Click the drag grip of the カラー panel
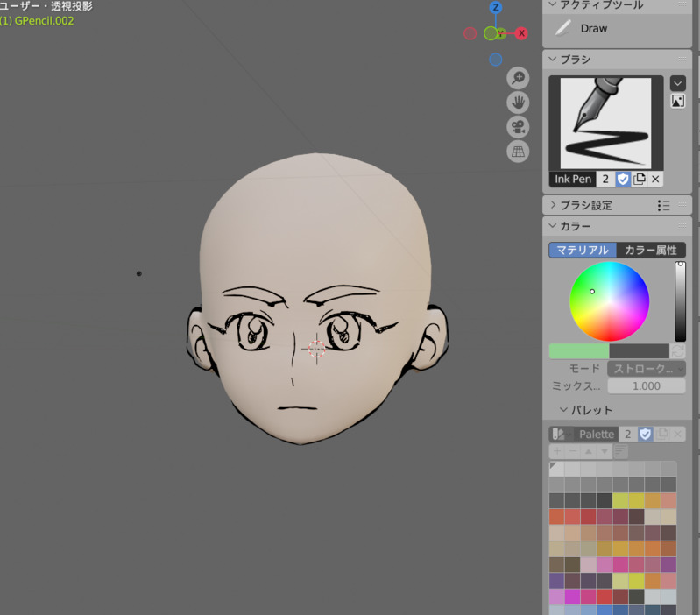This screenshot has height=615, width=700. [x=682, y=226]
